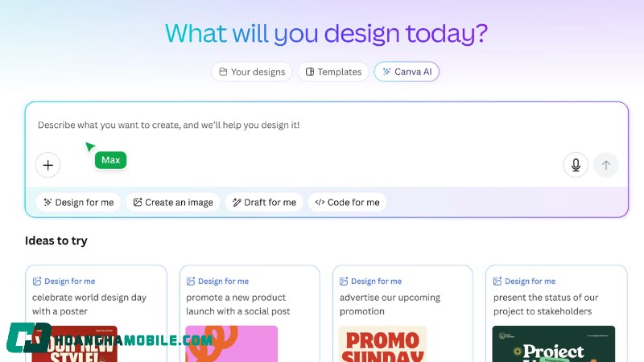Activate the microphone voice input
The image size is (644, 362).
pos(576,165)
